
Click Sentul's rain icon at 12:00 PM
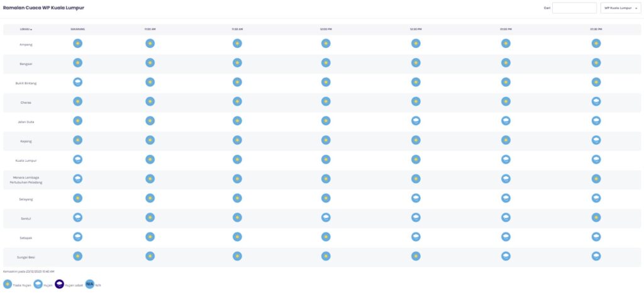(x=326, y=217)
